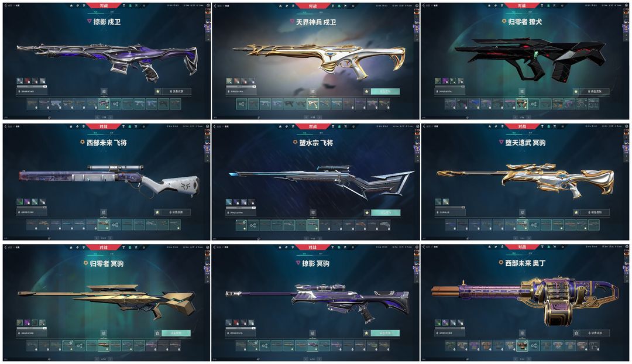Go to previous skin page under 塑水宗 飞将
The width and height of the screenshot is (632, 364).
click(x=305, y=238)
